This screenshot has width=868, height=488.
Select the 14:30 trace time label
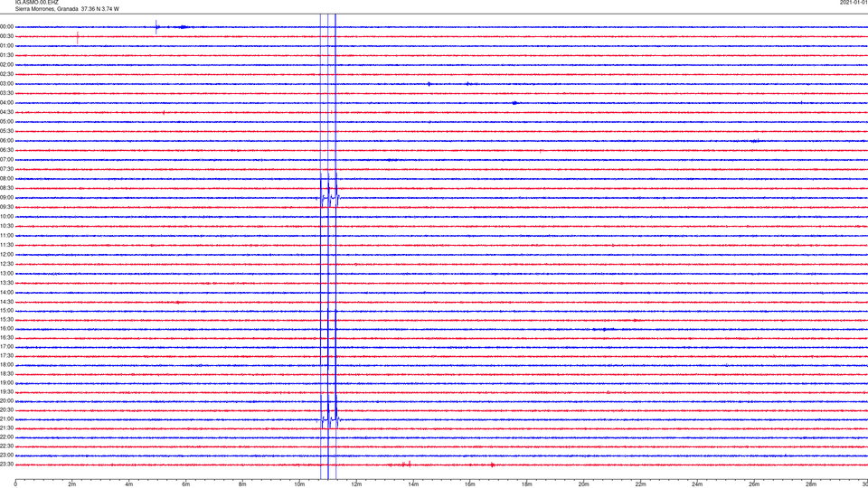coord(6,302)
